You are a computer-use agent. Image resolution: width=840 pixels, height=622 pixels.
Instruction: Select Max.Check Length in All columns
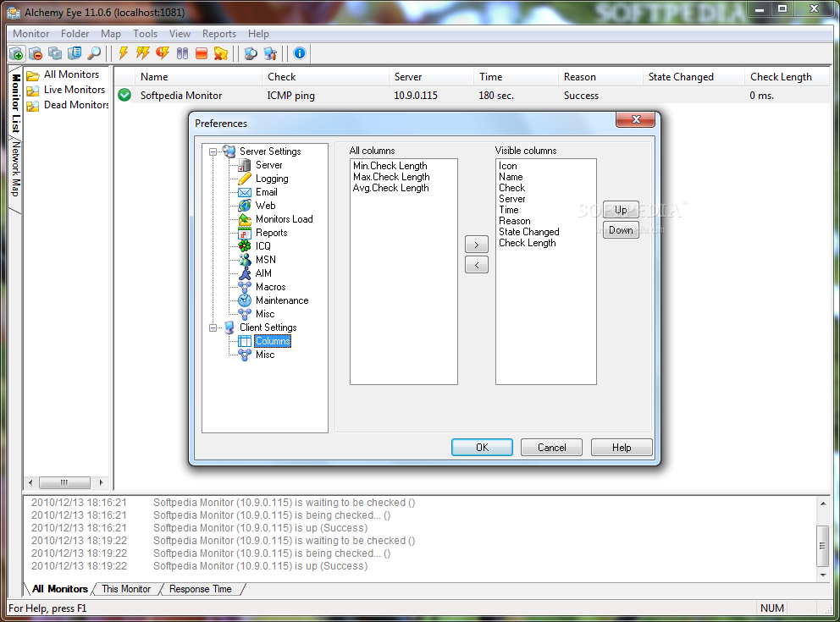pyautogui.click(x=391, y=177)
